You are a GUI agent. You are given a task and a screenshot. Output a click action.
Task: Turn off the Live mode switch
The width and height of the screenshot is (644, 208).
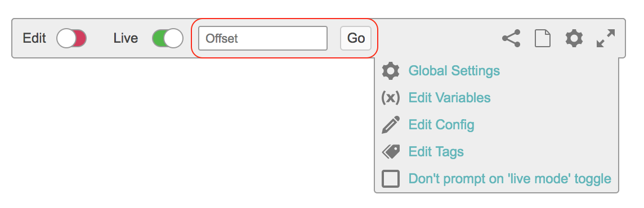(x=168, y=39)
